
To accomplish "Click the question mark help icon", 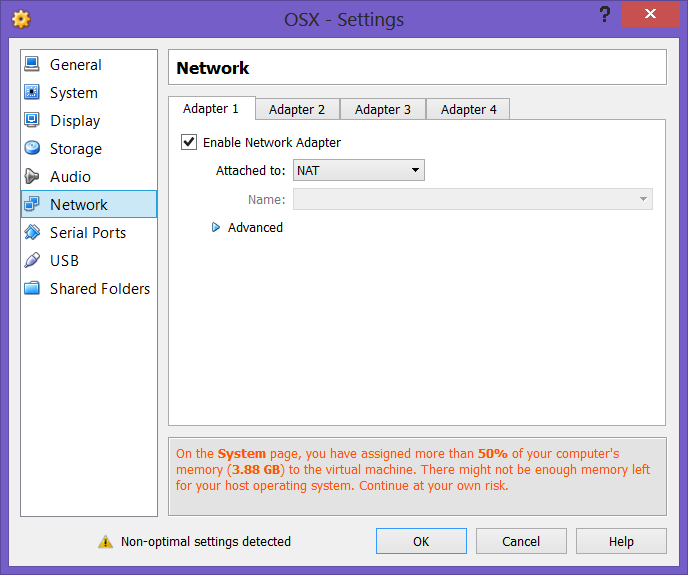I will coord(605,14).
